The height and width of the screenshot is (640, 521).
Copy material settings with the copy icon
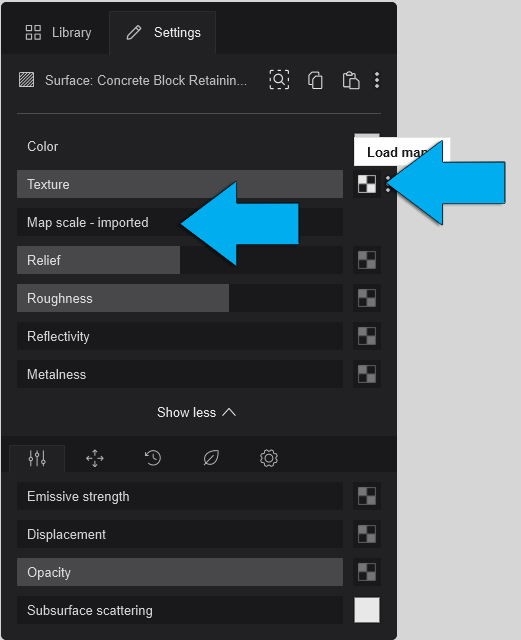[315, 80]
